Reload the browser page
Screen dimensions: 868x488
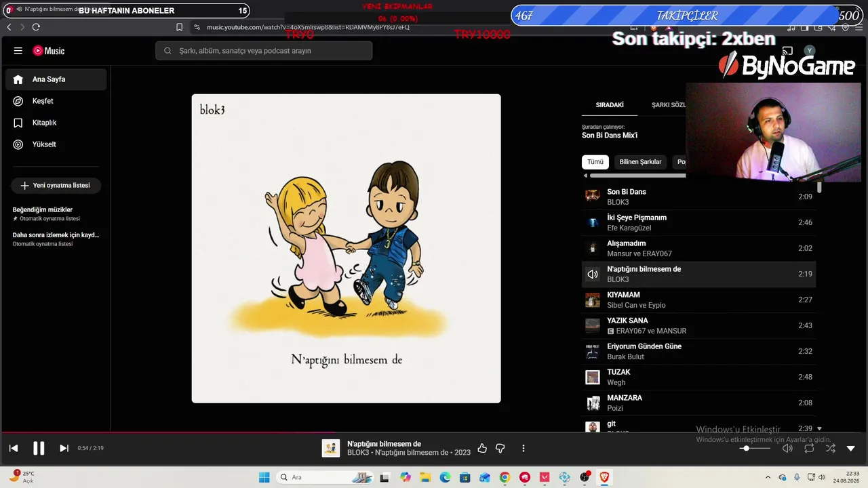pyautogui.click(x=36, y=27)
